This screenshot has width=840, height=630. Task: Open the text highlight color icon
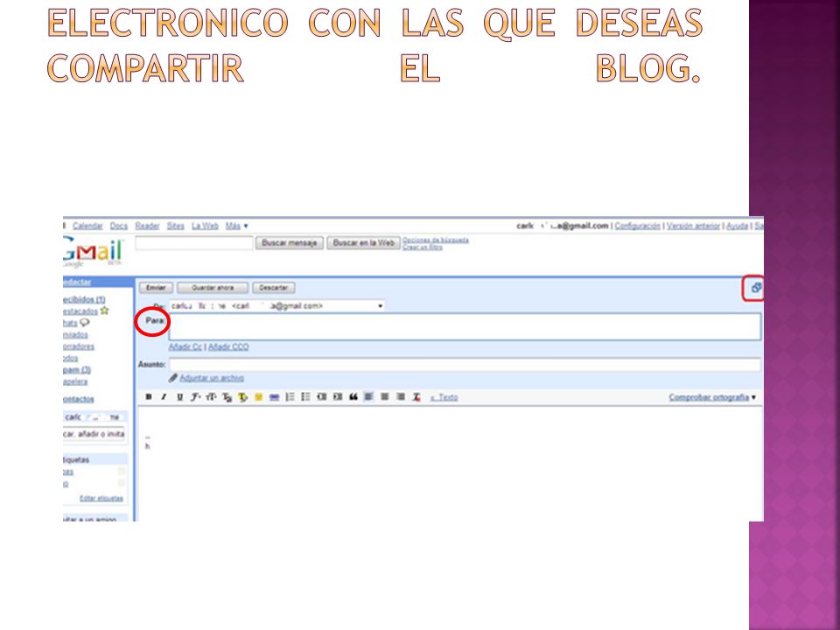point(242,397)
